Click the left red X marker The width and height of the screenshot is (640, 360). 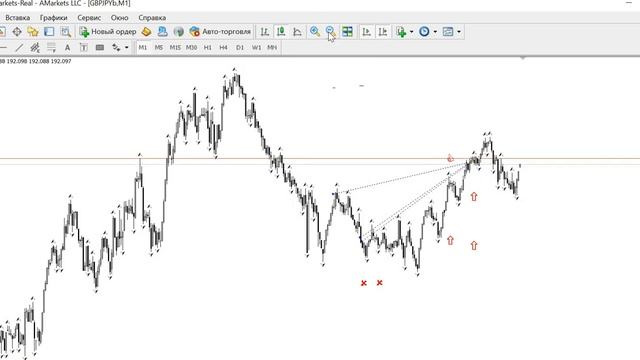pos(364,283)
